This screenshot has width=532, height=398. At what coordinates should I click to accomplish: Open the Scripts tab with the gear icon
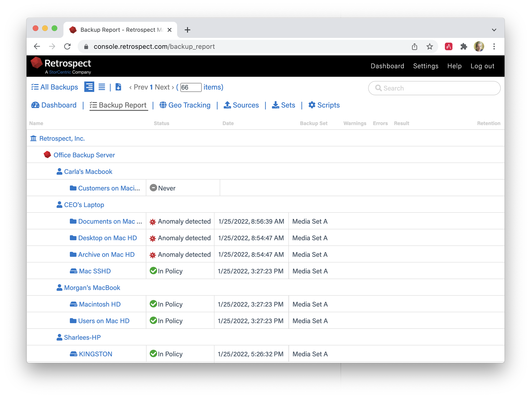tap(324, 105)
